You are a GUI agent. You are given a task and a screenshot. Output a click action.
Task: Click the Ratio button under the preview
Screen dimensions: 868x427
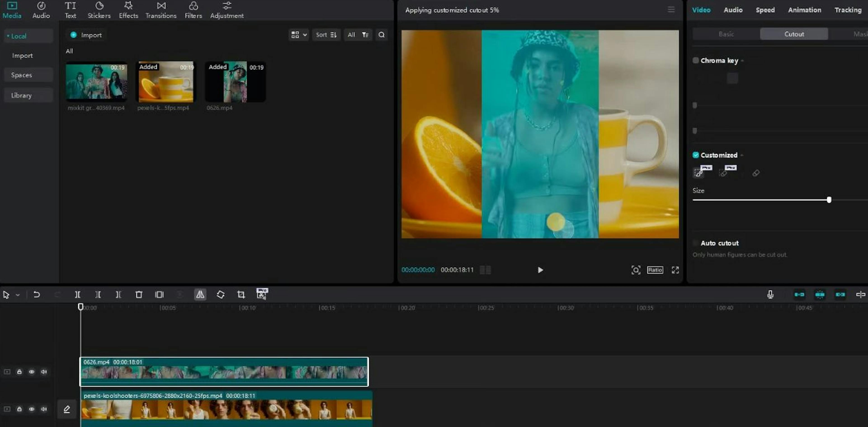[655, 270]
